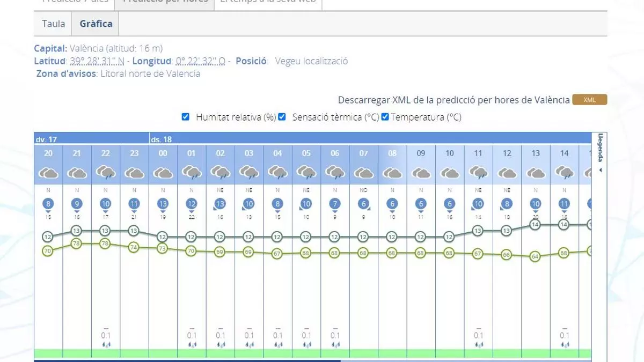Click the storm cloud icon at hour 22
Image resolution: width=644 pixels, height=362 pixels.
(106, 173)
